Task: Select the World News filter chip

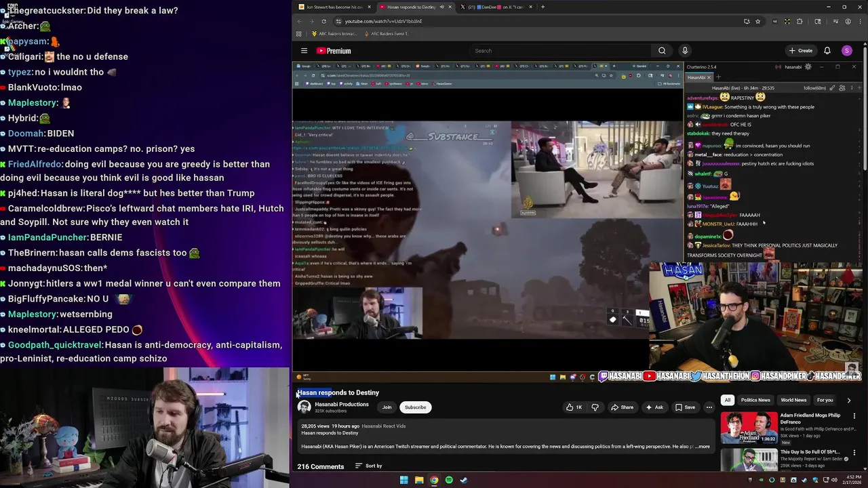Action: (793, 400)
